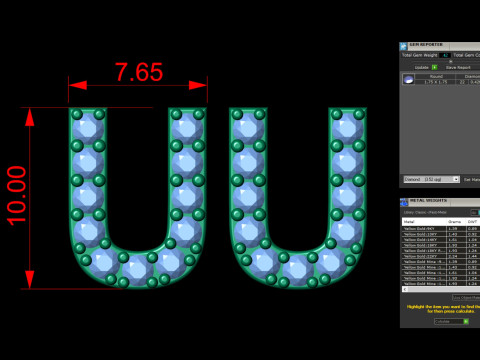The width and height of the screenshot is (480, 360).
Task: Click the small slider handle below Total Gem Weight
Action: (x=451, y=61)
